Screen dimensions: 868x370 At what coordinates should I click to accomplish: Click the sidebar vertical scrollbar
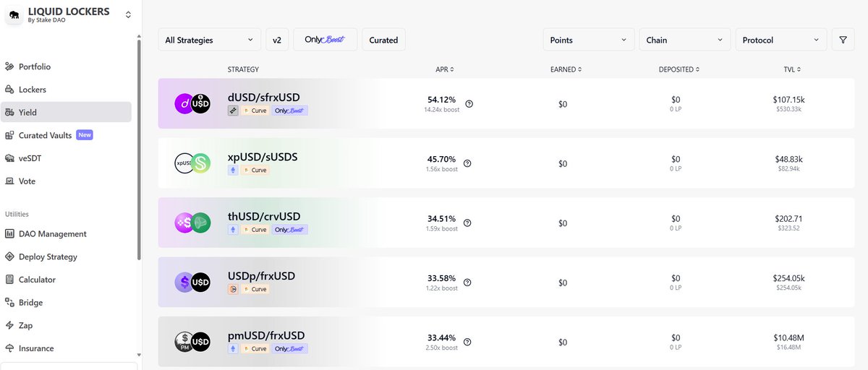139,150
